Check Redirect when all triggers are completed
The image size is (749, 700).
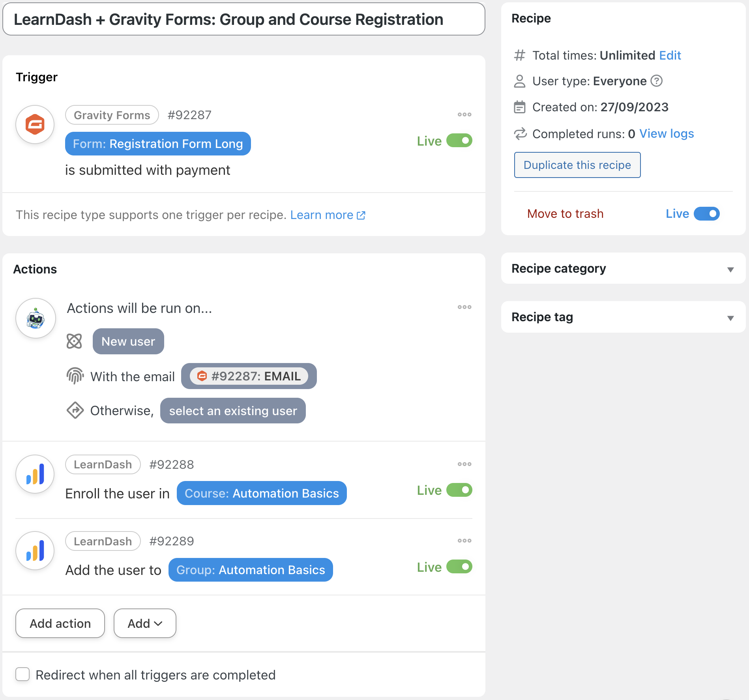[x=22, y=674]
